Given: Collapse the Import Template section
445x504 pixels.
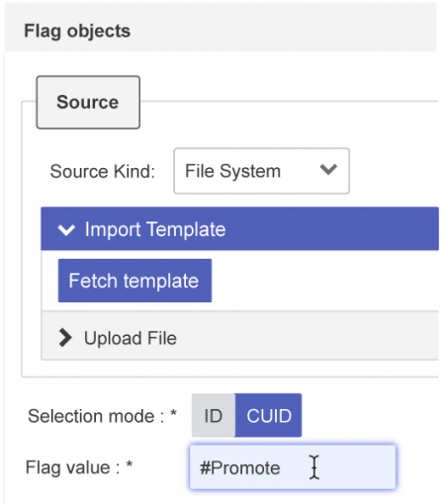Looking at the screenshot, I should point(239,228).
